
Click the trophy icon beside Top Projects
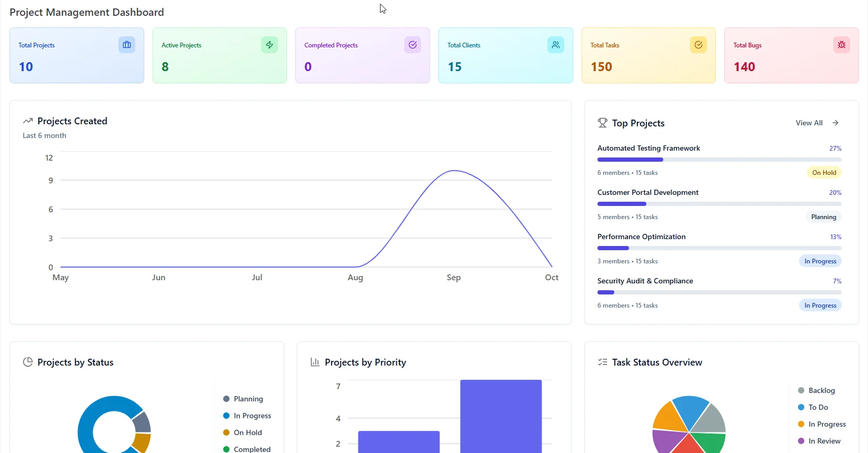(x=603, y=123)
